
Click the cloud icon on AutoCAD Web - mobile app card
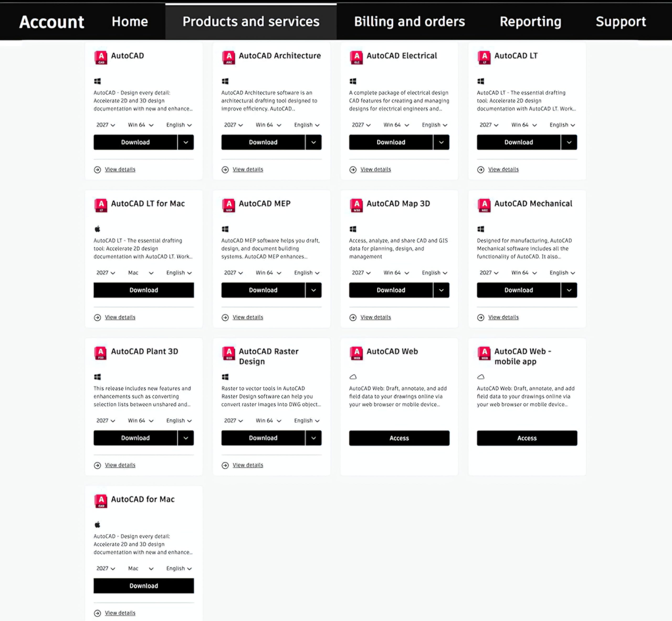481,377
